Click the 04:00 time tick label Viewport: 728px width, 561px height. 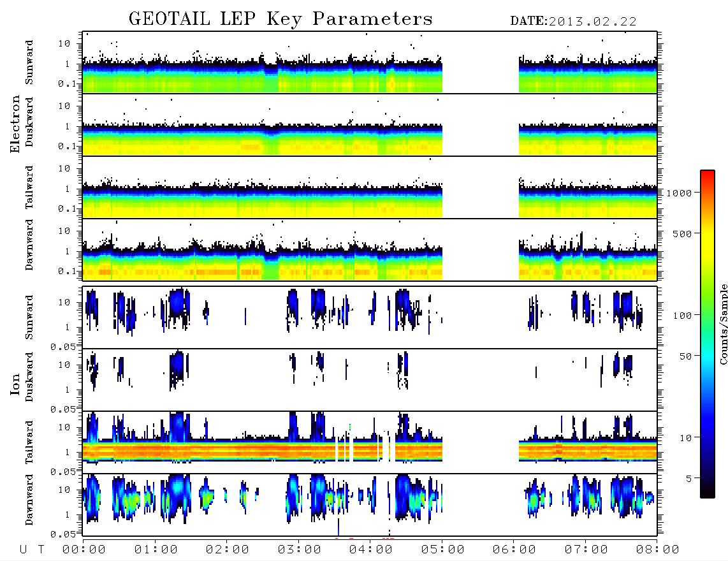371,550
